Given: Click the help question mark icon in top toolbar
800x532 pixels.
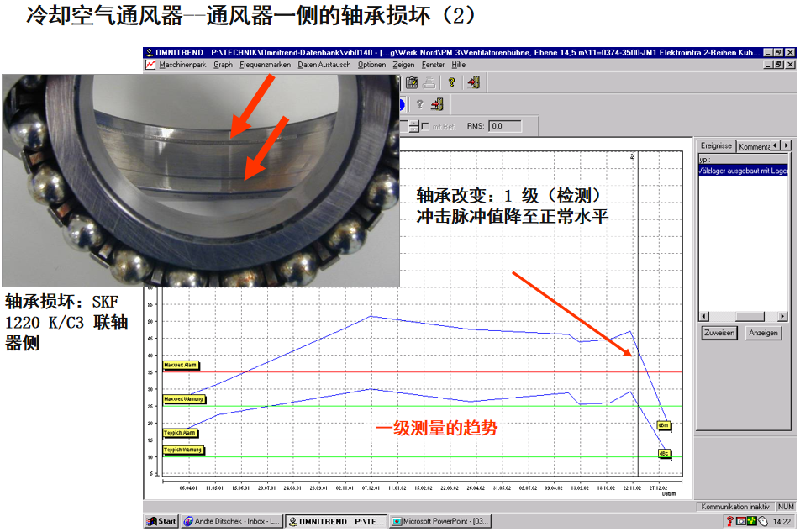Looking at the screenshot, I should (x=451, y=82).
